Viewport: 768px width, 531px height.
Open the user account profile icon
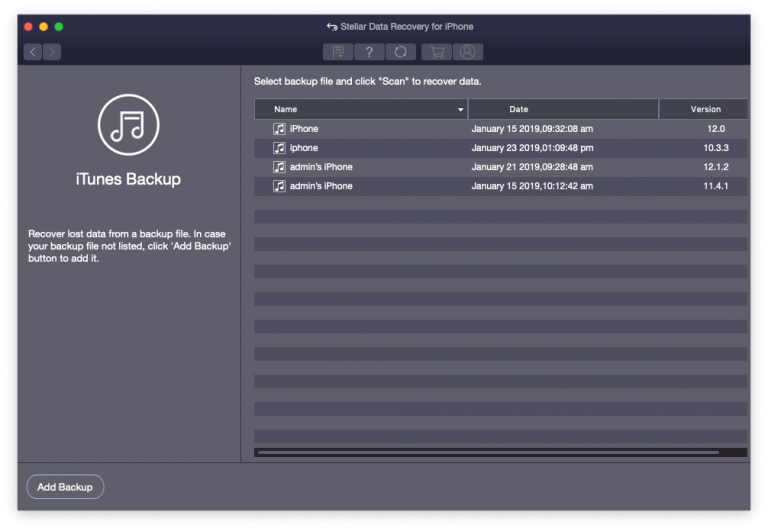coord(468,52)
